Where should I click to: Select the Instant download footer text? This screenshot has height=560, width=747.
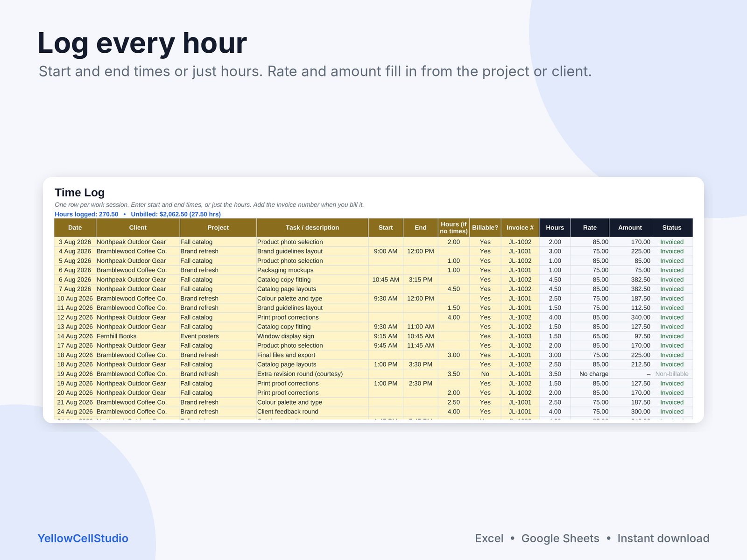click(663, 539)
